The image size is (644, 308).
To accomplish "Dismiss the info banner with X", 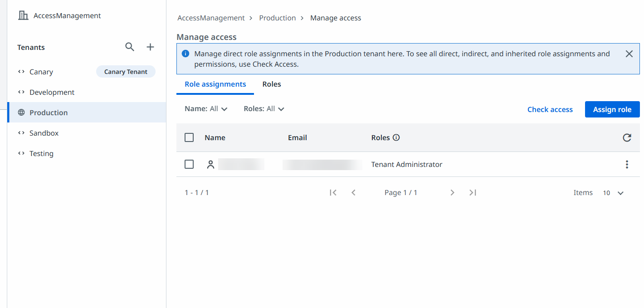I will pyautogui.click(x=629, y=54).
